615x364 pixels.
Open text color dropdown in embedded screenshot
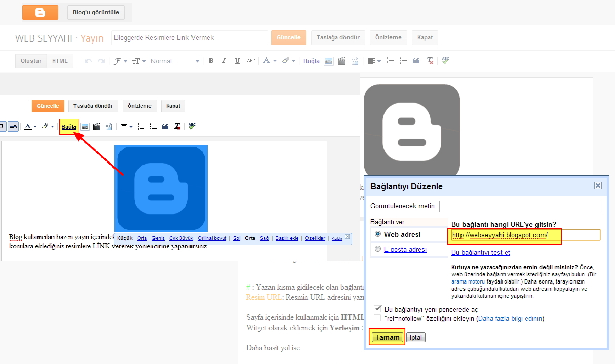[x=31, y=126]
